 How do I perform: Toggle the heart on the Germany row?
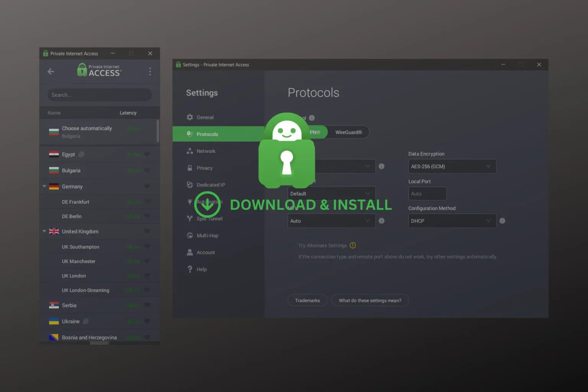point(147,186)
